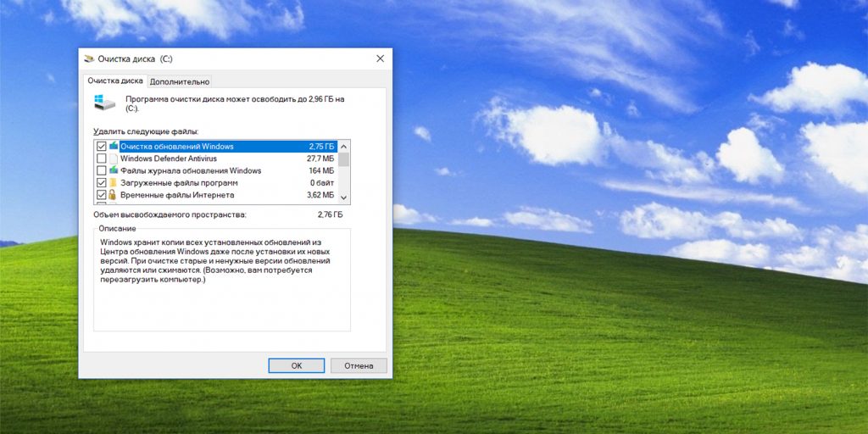
Task: Click the Описание group description text
Action: (x=216, y=261)
